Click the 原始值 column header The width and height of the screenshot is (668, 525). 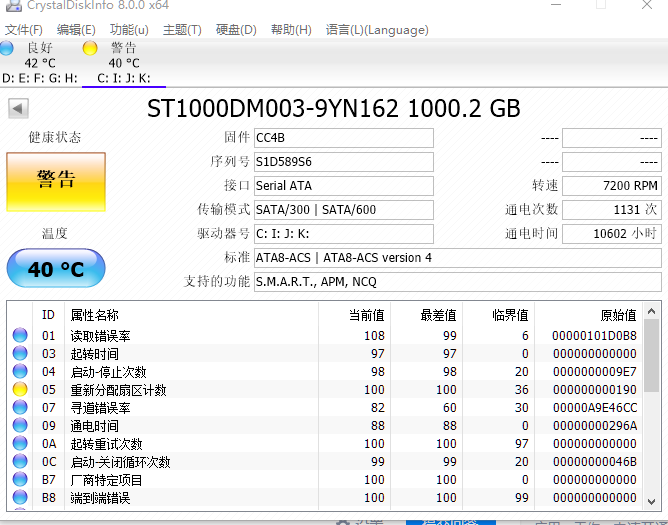tap(588, 315)
